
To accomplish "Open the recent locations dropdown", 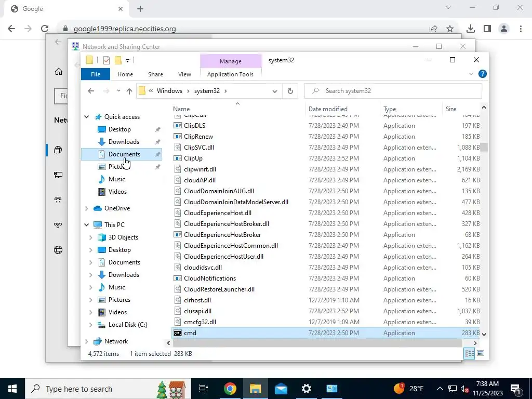I will [118, 91].
